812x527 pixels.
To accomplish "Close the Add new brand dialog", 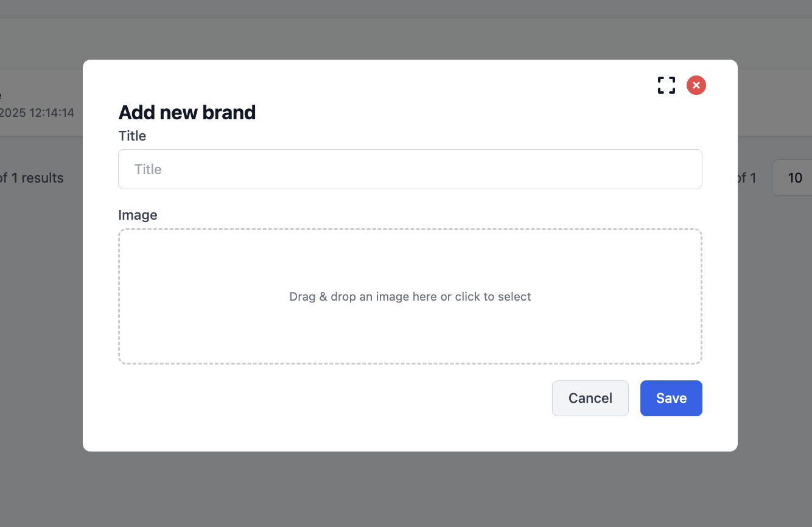I will coord(696,85).
